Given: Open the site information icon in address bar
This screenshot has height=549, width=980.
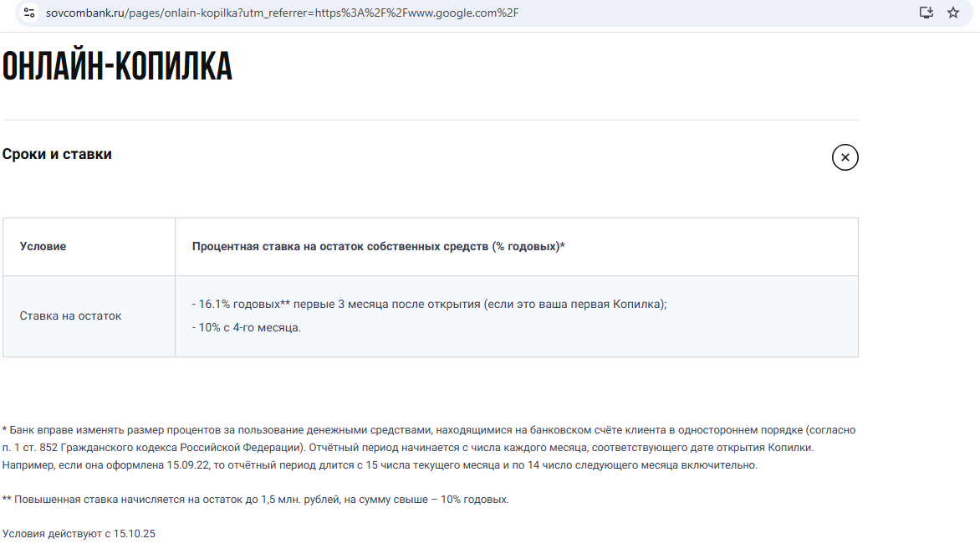Looking at the screenshot, I should [29, 13].
